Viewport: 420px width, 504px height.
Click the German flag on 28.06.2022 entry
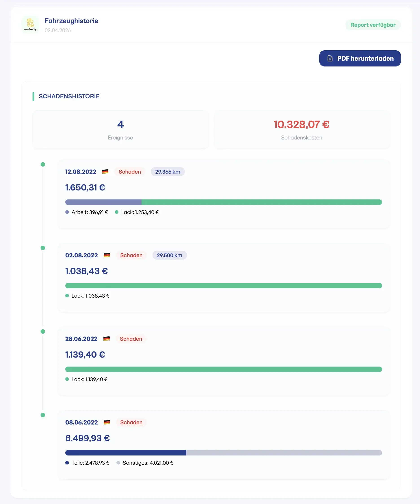click(x=106, y=339)
